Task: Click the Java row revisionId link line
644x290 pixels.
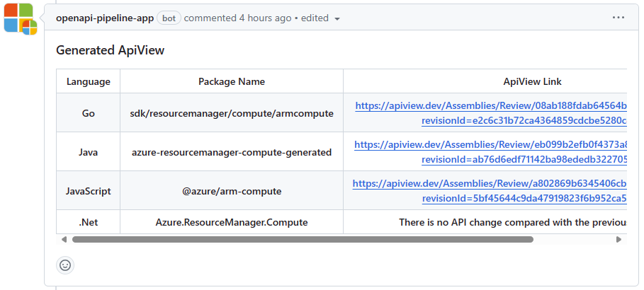Action: [524, 160]
